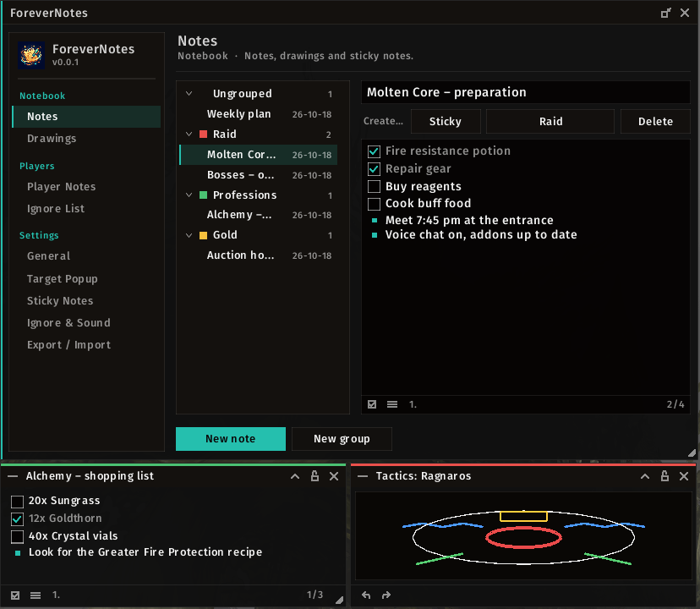Click the numbered list icon in the Alchemy sticky footer

point(56,595)
